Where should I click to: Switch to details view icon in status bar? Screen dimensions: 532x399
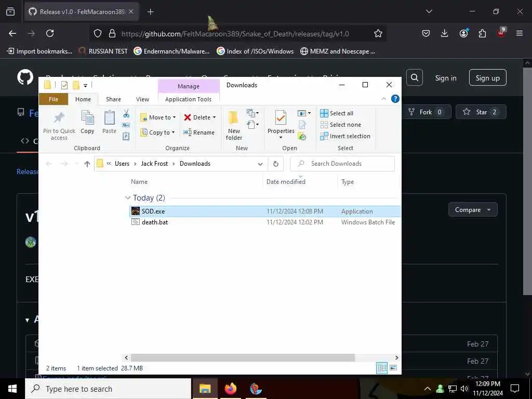[382, 368]
